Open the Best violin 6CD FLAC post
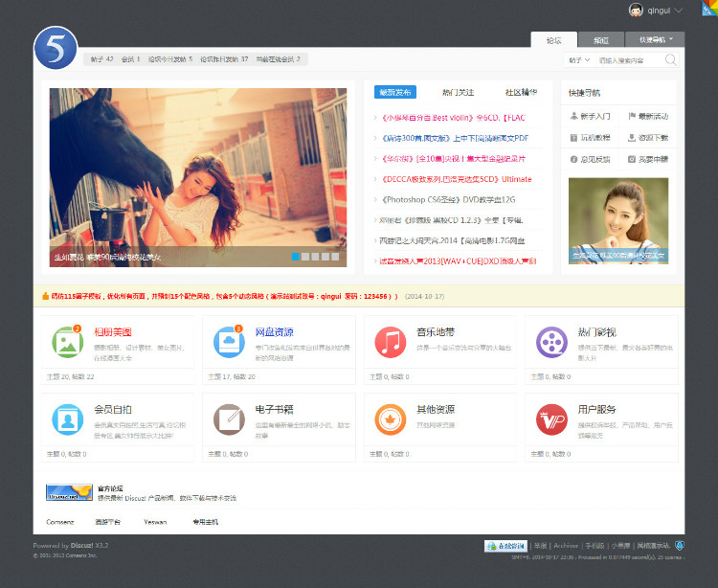718x588 pixels. (454, 118)
